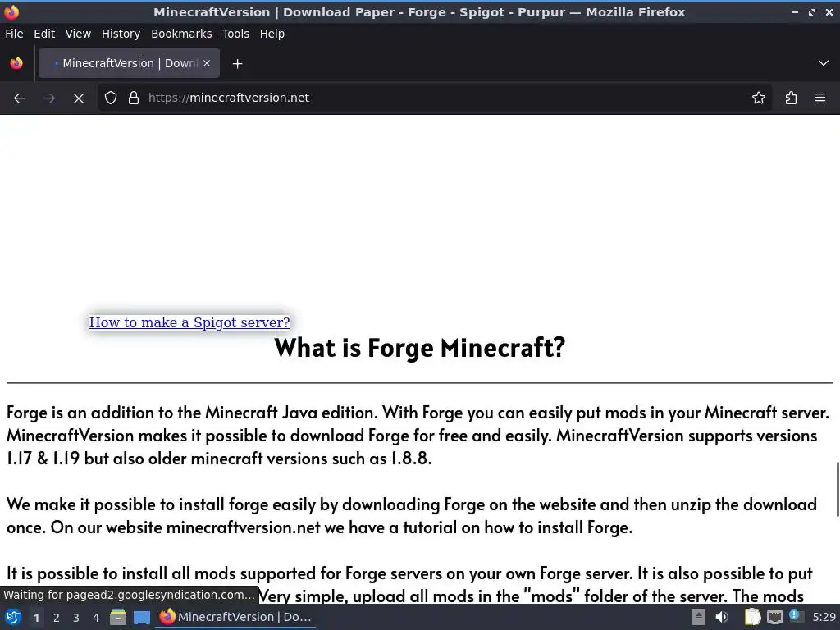Launch the file manager from taskbar

coord(118,617)
